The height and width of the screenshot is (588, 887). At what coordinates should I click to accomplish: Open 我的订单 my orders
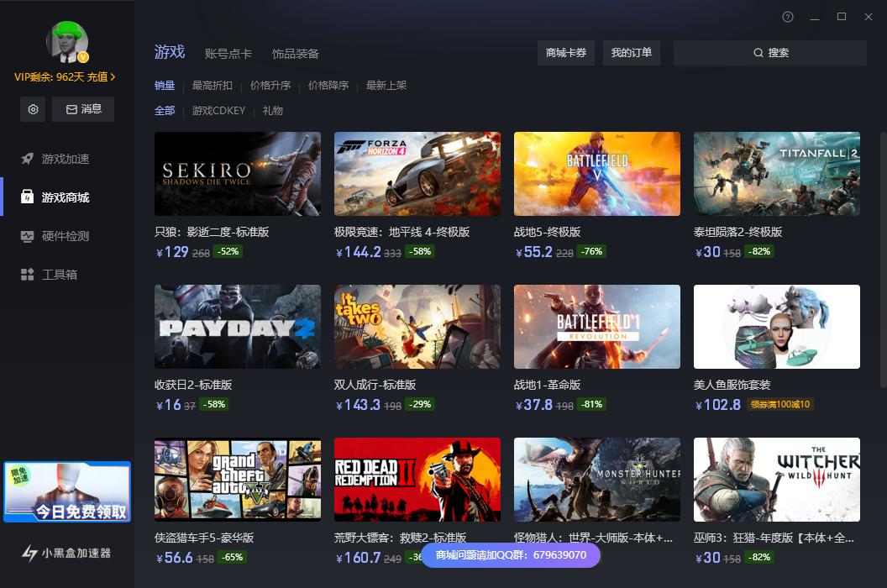coord(632,53)
